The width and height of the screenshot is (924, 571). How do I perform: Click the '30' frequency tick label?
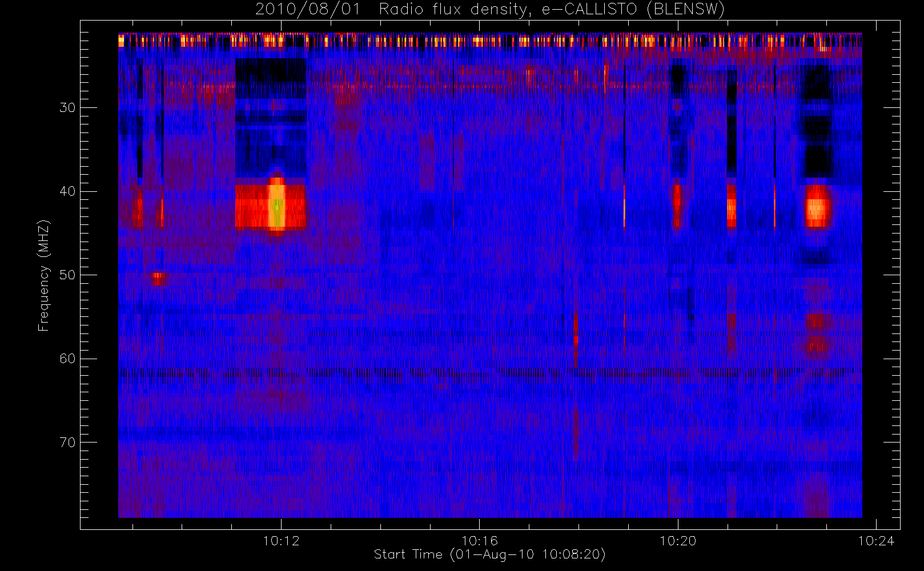coord(67,108)
